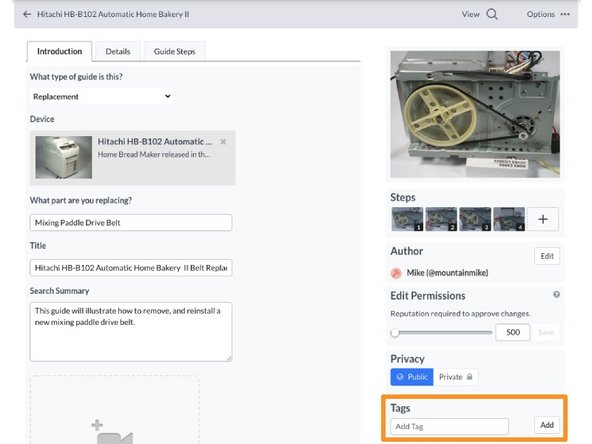Click the back arrow beside the guide title
Viewport: 592px width, 444px height.
pos(27,14)
